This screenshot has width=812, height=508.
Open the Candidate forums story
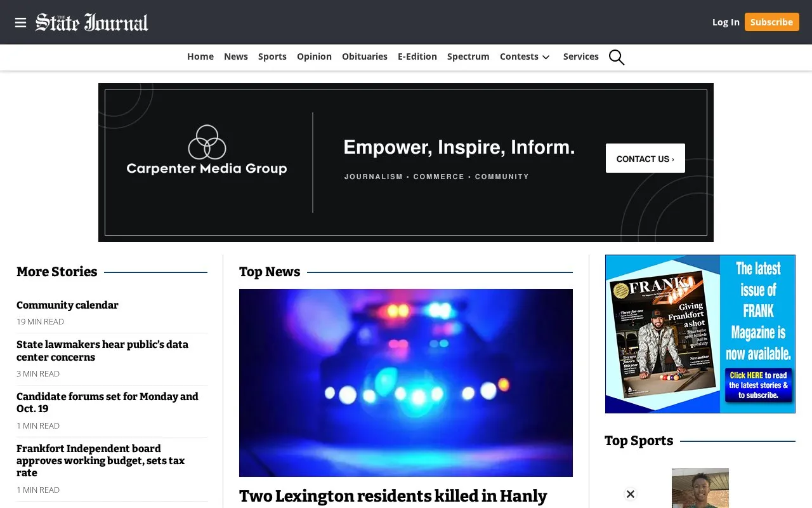coord(107,403)
